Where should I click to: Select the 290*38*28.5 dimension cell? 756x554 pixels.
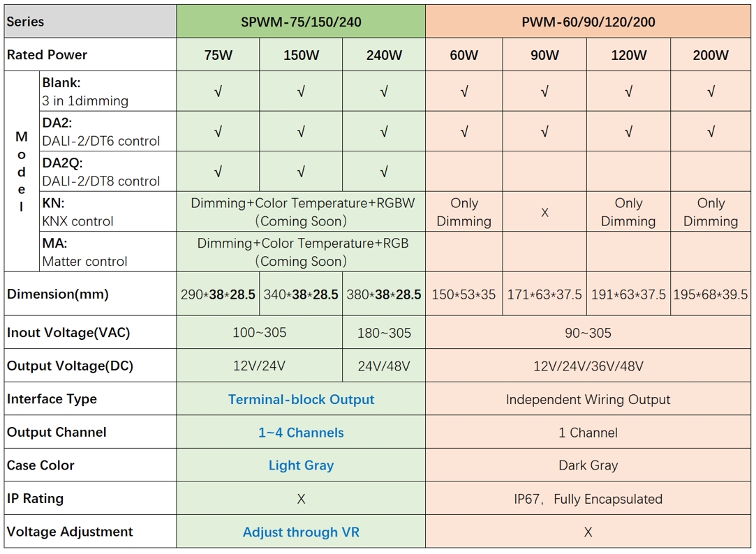tap(218, 294)
